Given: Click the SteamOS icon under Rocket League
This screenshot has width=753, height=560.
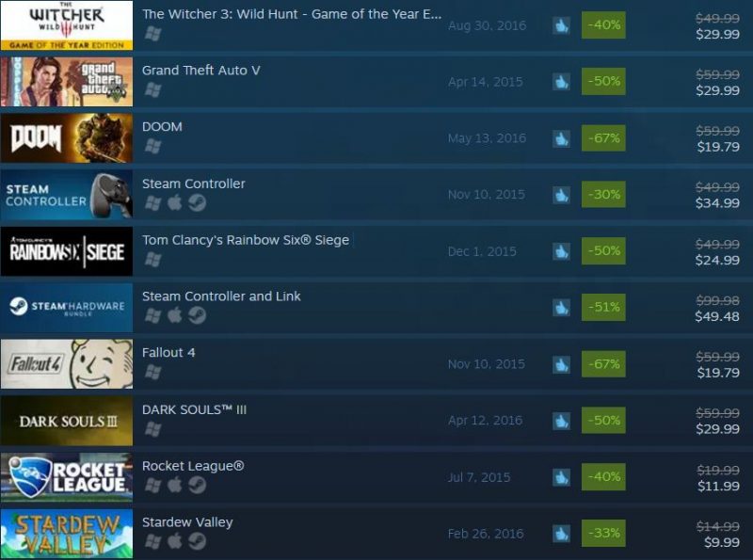Looking at the screenshot, I should [x=197, y=485].
